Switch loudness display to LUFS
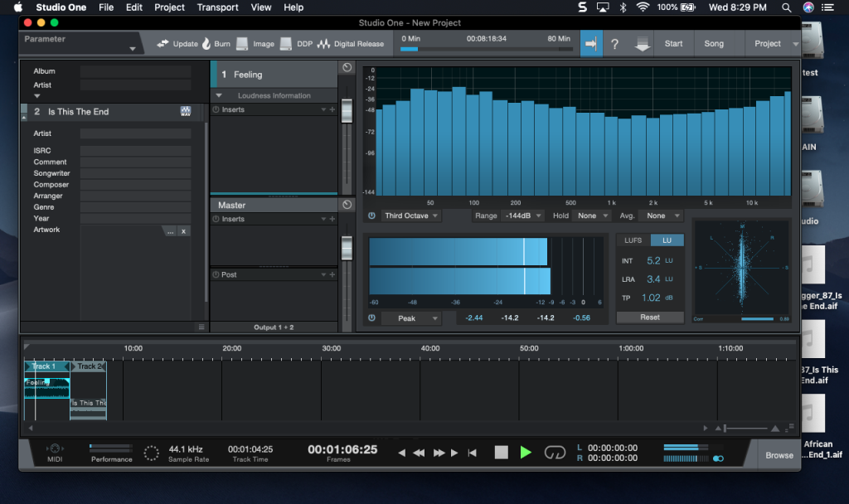This screenshot has height=504, width=849. tap(633, 240)
